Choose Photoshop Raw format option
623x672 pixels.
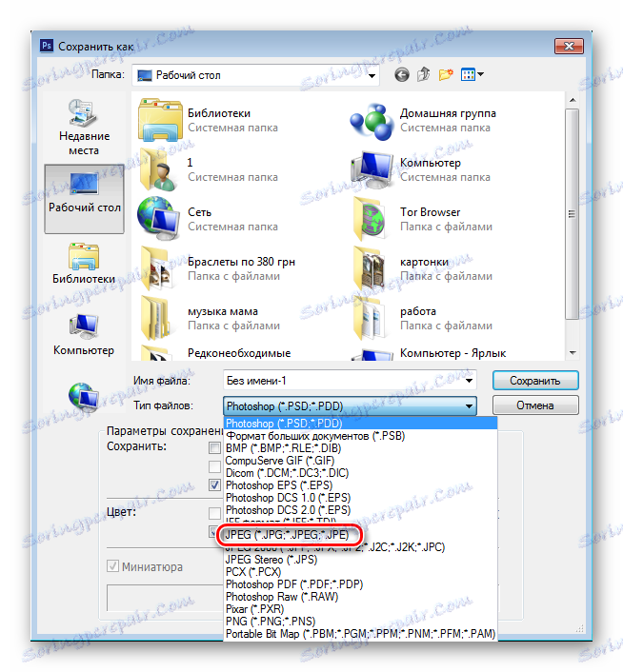(360, 597)
